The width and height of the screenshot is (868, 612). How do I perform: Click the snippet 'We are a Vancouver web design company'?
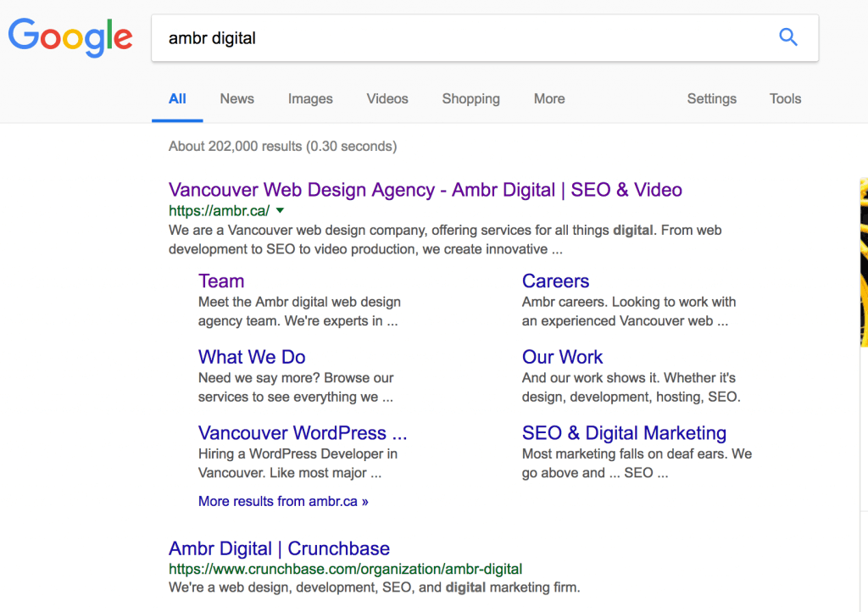(445, 240)
